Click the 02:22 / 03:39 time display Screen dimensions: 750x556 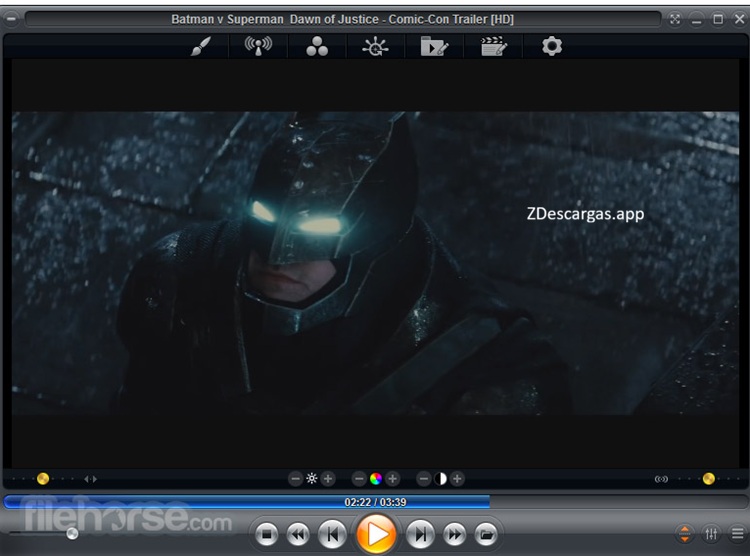(375, 502)
